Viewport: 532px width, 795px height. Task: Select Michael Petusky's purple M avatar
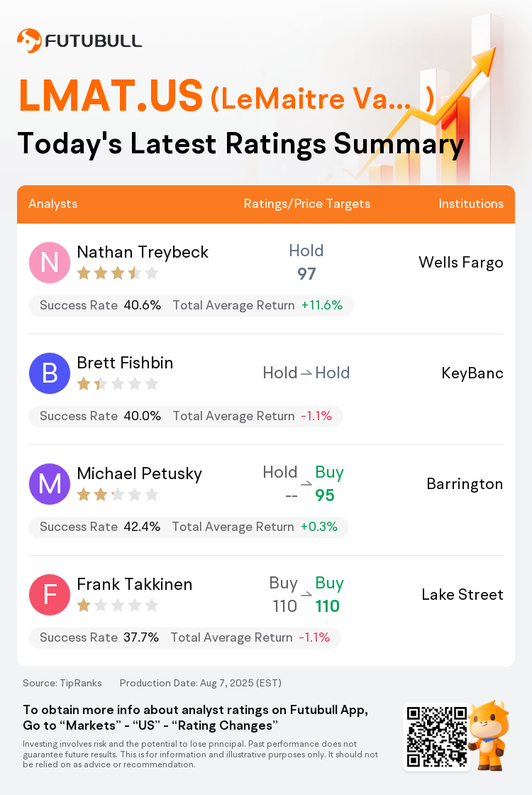click(49, 483)
